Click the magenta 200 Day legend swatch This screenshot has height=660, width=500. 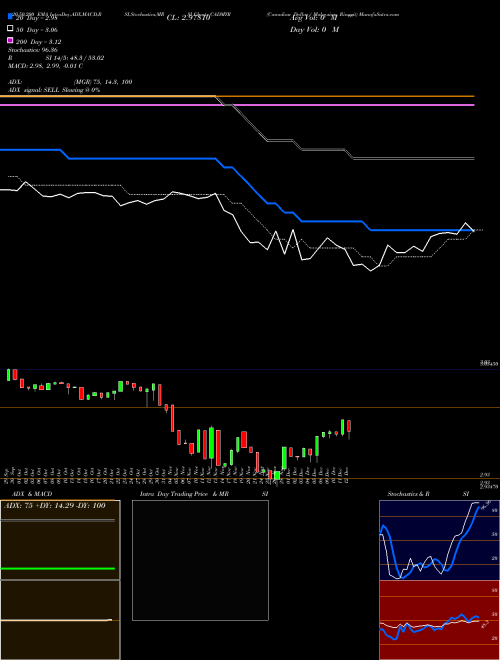pyautogui.click(x=11, y=41)
